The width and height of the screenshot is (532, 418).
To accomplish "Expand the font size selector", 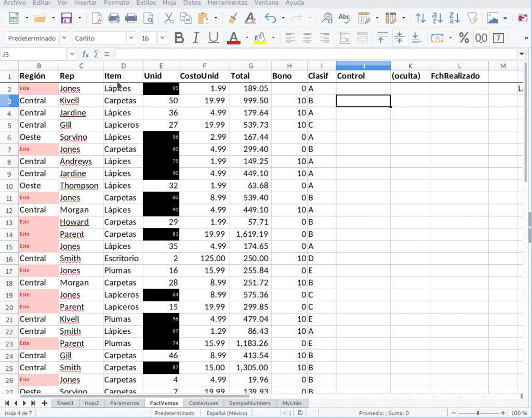I will [162, 37].
